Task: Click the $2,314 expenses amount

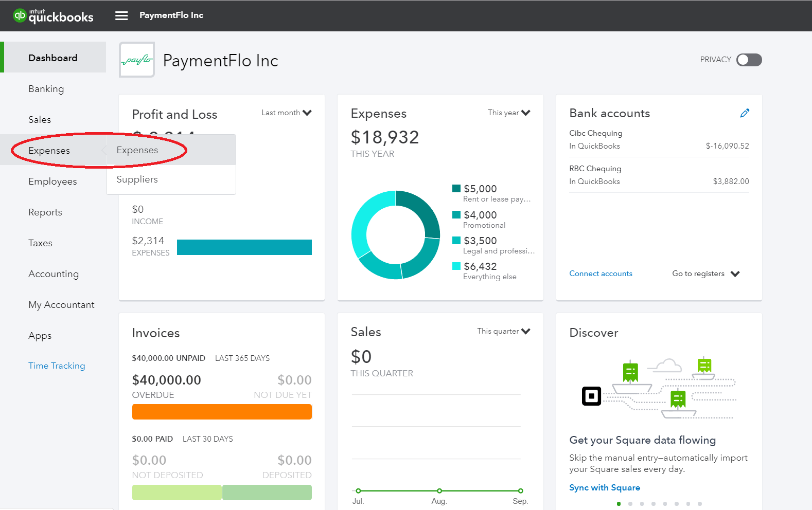Action: click(148, 241)
